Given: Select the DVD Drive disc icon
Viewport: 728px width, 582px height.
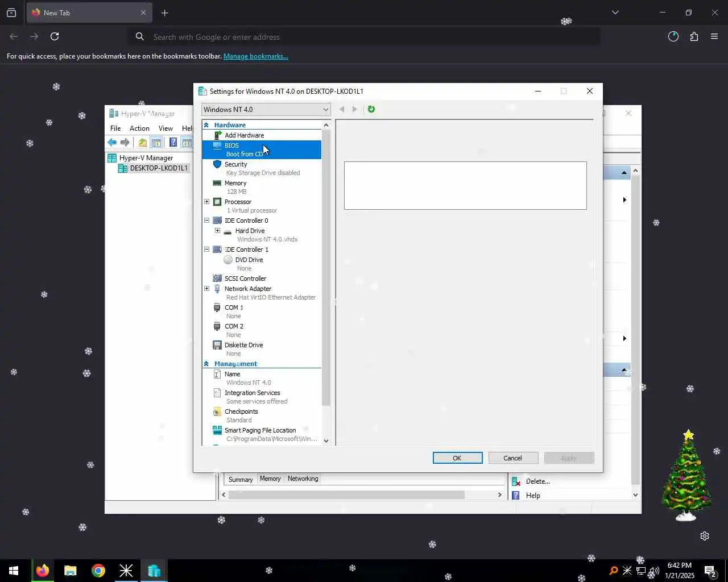Looking at the screenshot, I should 228,260.
